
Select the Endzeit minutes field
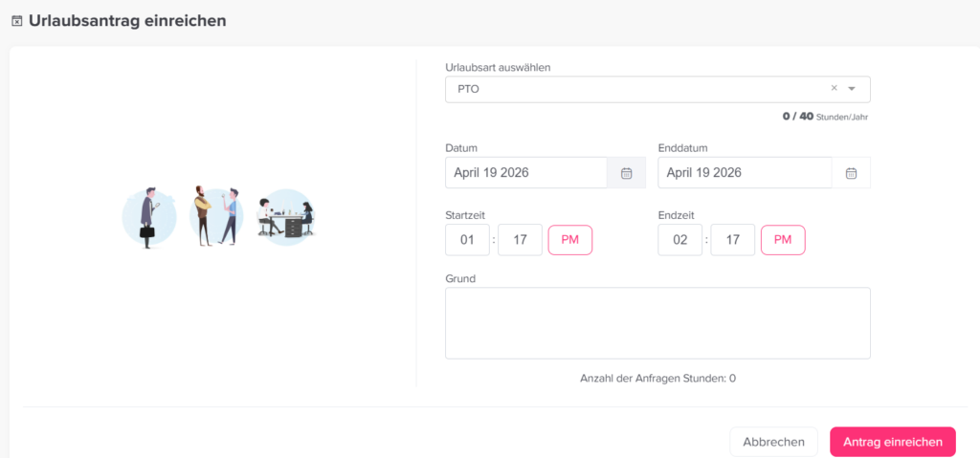(732, 240)
